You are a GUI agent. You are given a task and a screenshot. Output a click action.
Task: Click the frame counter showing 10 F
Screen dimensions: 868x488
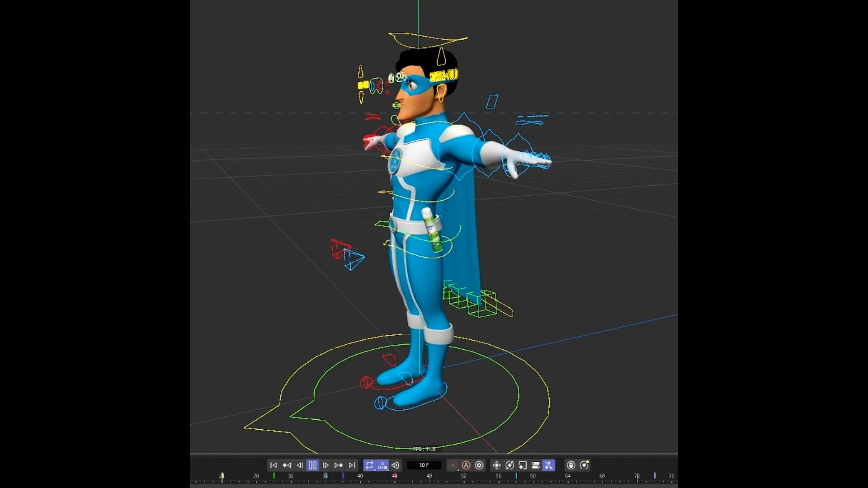(x=425, y=465)
